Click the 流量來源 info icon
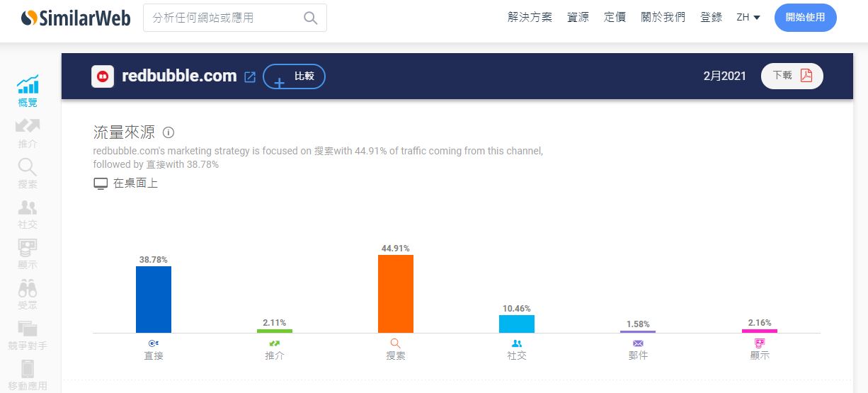 [x=169, y=132]
